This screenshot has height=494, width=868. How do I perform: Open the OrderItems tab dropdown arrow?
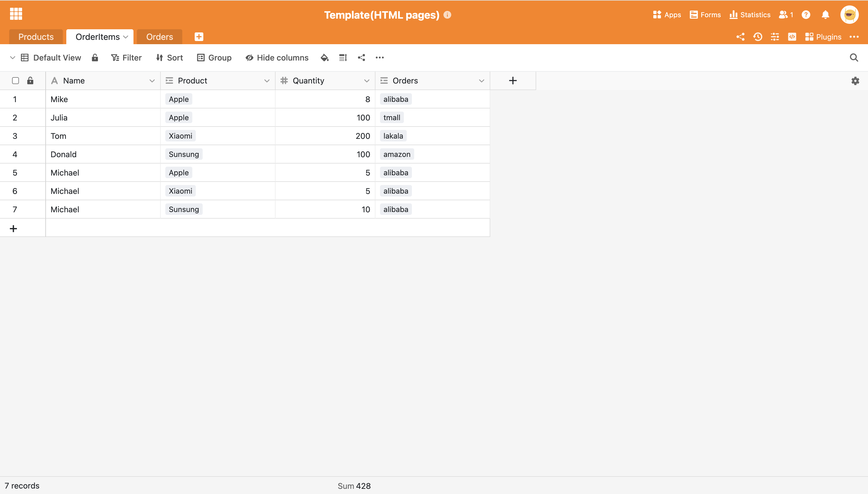pos(126,37)
